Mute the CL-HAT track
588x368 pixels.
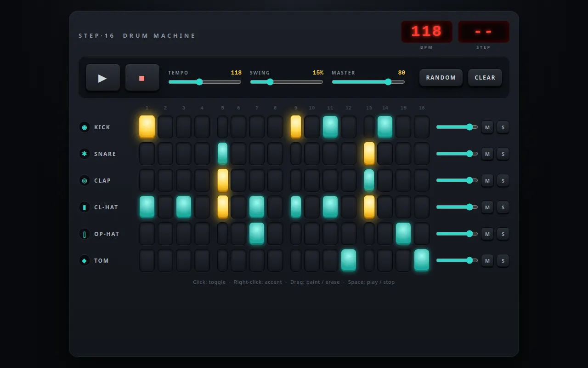[487, 207]
